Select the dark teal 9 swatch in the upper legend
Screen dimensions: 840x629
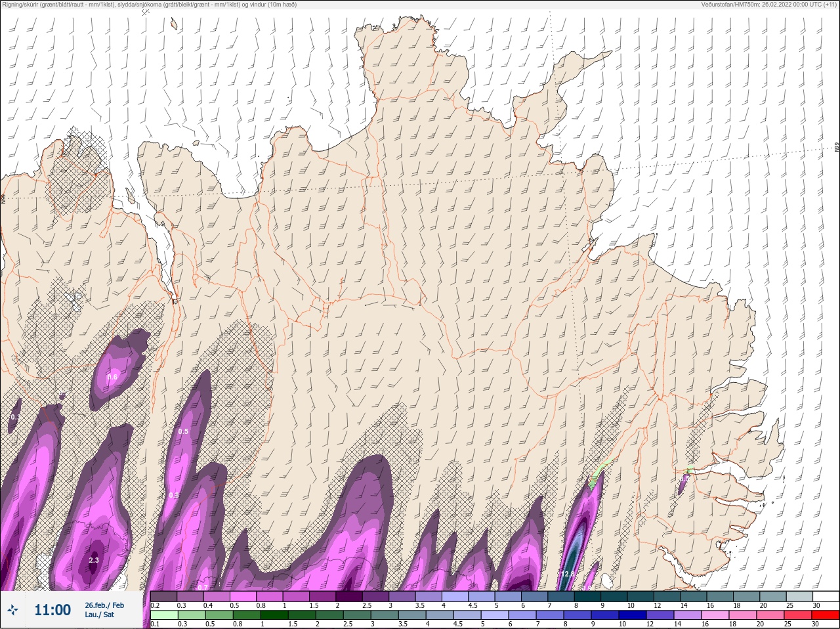614,596
